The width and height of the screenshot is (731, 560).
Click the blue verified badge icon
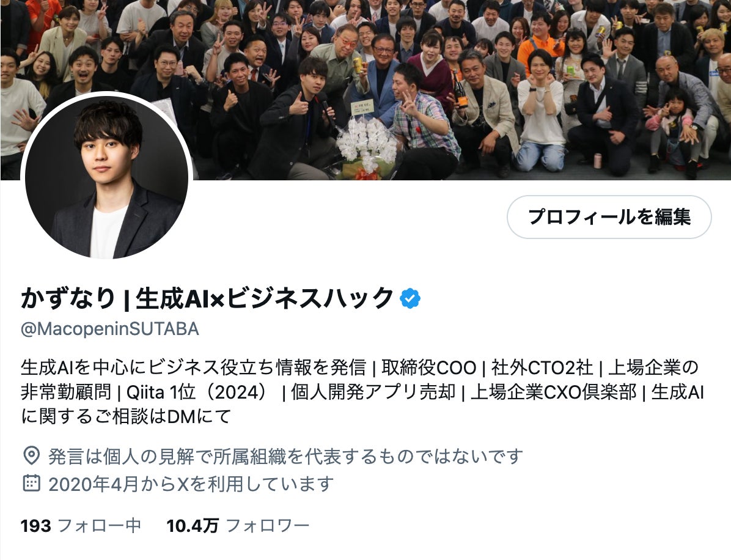tap(410, 299)
